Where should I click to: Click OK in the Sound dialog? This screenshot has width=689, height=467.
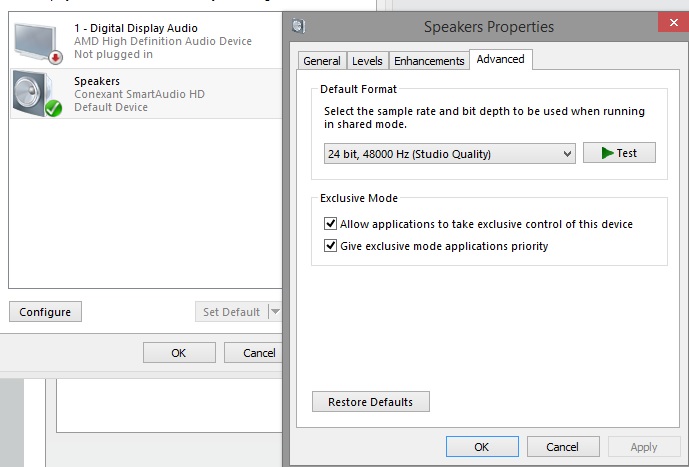[178, 352]
